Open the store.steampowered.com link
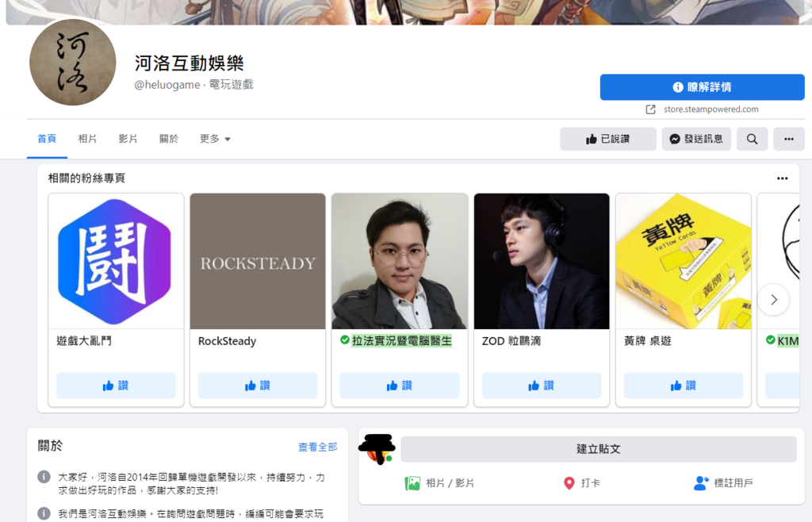Viewport: 812px width, 522px height. pyautogui.click(x=711, y=109)
